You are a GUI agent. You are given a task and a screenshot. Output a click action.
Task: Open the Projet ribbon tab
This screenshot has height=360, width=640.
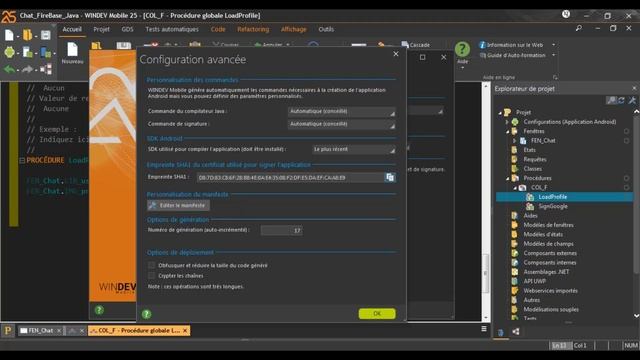pos(101,29)
